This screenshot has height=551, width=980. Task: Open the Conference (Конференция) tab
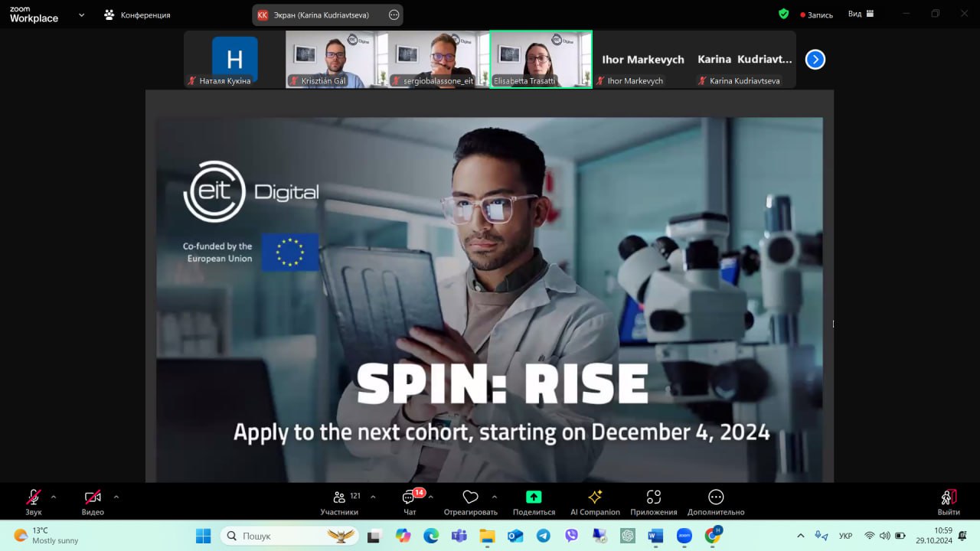pyautogui.click(x=138, y=15)
